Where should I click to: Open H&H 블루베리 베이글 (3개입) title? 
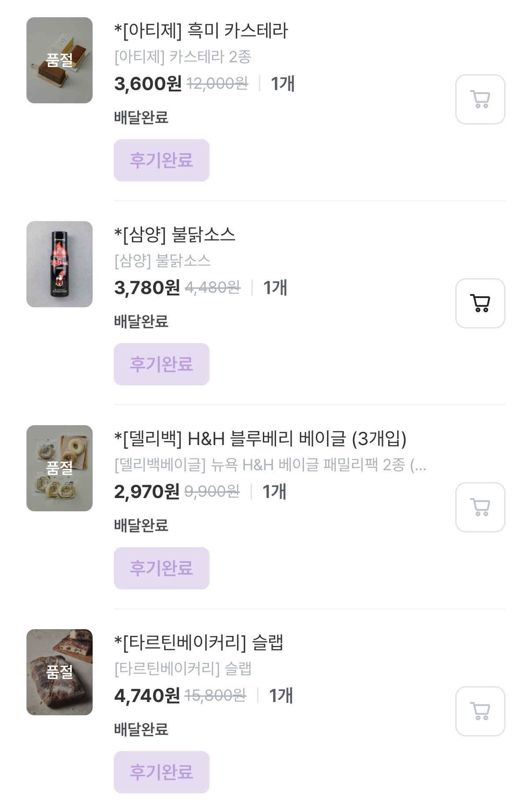pos(260,439)
